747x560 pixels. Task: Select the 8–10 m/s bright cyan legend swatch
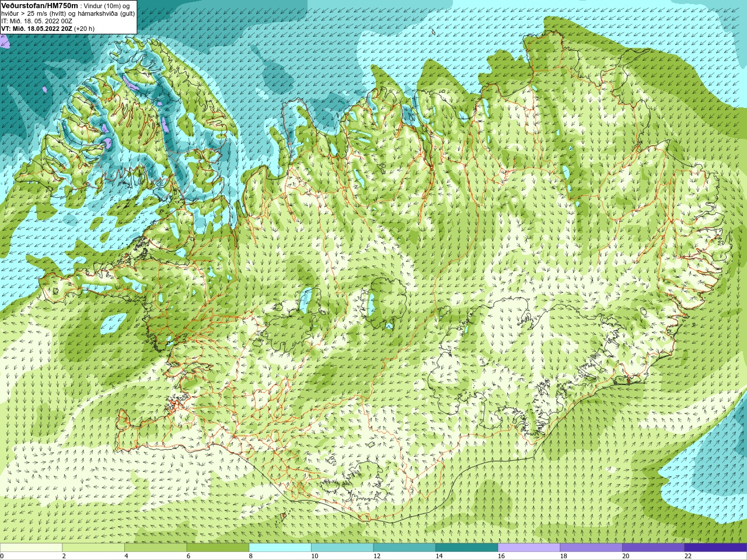[280, 548]
